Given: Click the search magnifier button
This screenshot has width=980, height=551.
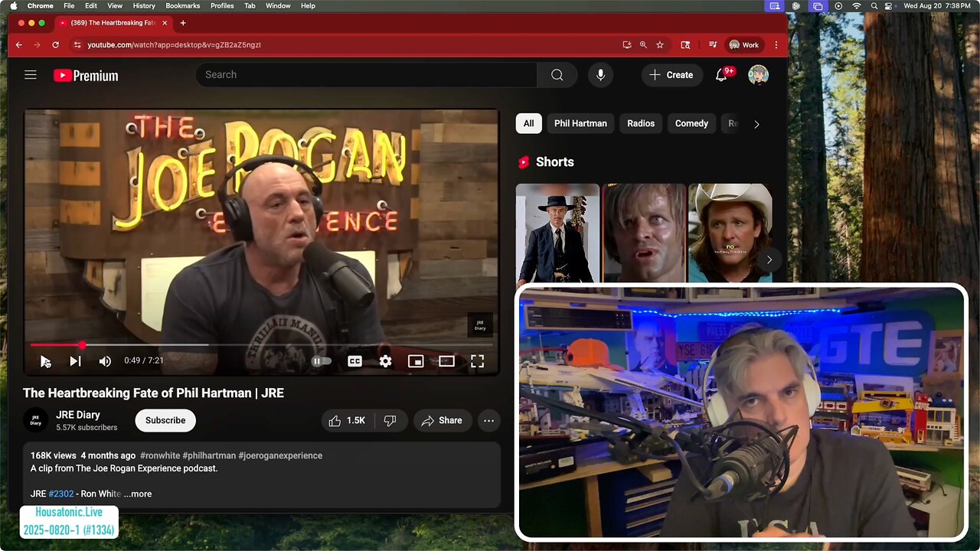Looking at the screenshot, I should click(557, 75).
